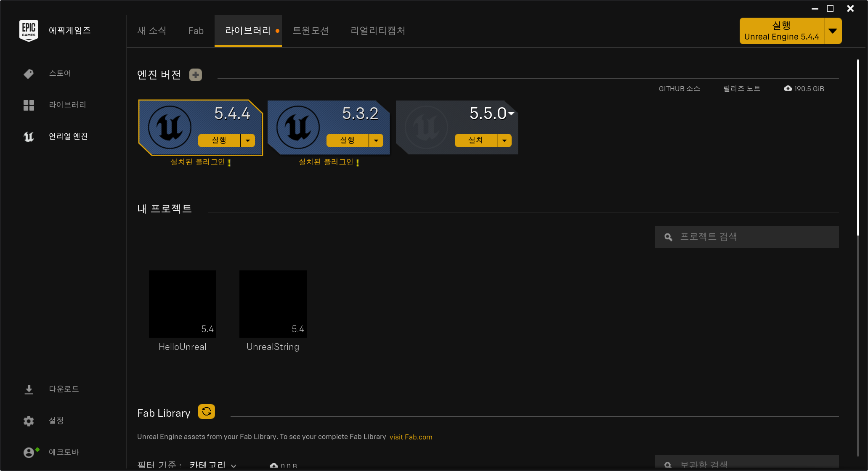Switch to the 트윈모션 tab
868x471 pixels.
311,31
